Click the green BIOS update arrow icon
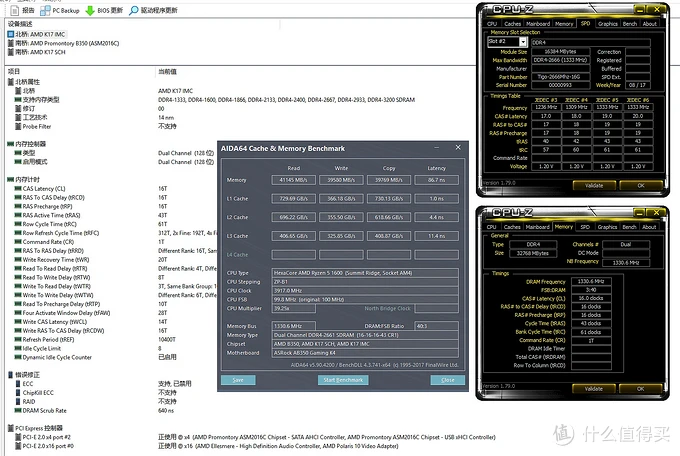Image resolution: width=680 pixels, height=456 pixels. click(x=91, y=10)
